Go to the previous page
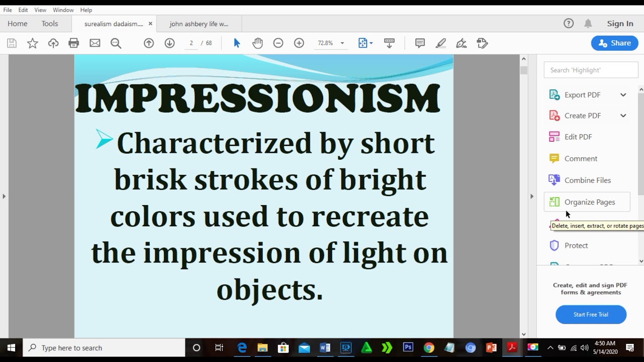The width and height of the screenshot is (644, 362). [x=149, y=43]
